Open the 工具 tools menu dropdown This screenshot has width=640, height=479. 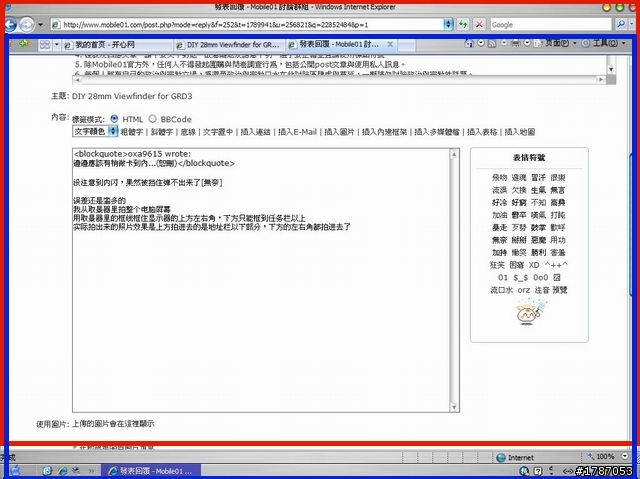click(x=605, y=43)
